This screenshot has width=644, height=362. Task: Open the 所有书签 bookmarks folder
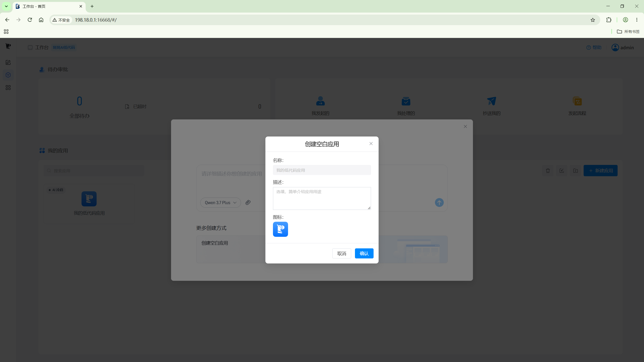point(628,31)
